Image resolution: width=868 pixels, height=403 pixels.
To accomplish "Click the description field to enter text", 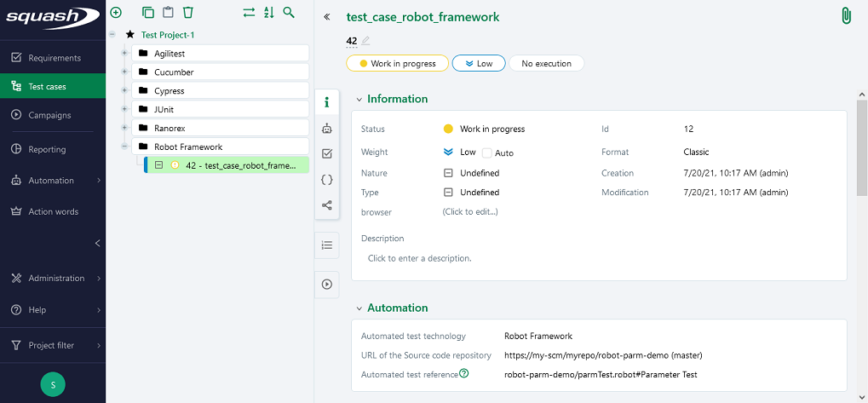I will [419, 258].
